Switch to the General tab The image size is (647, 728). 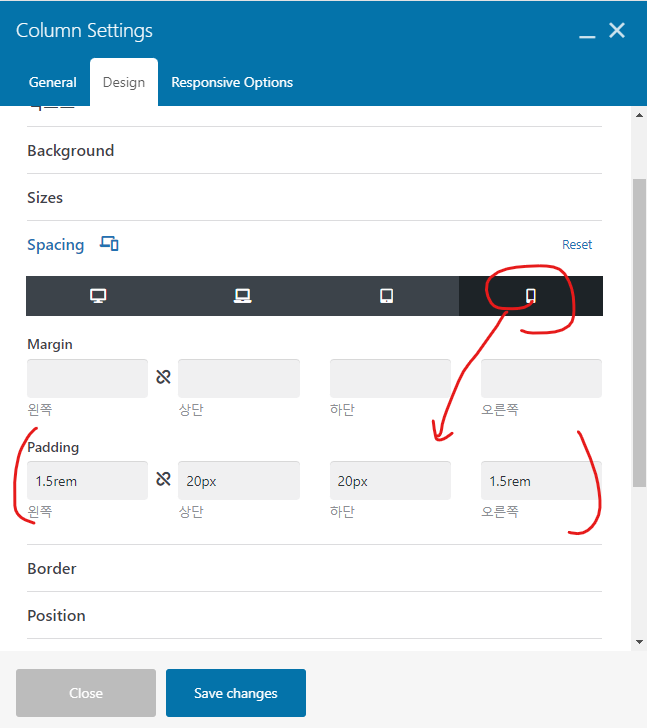pos(52,82)
